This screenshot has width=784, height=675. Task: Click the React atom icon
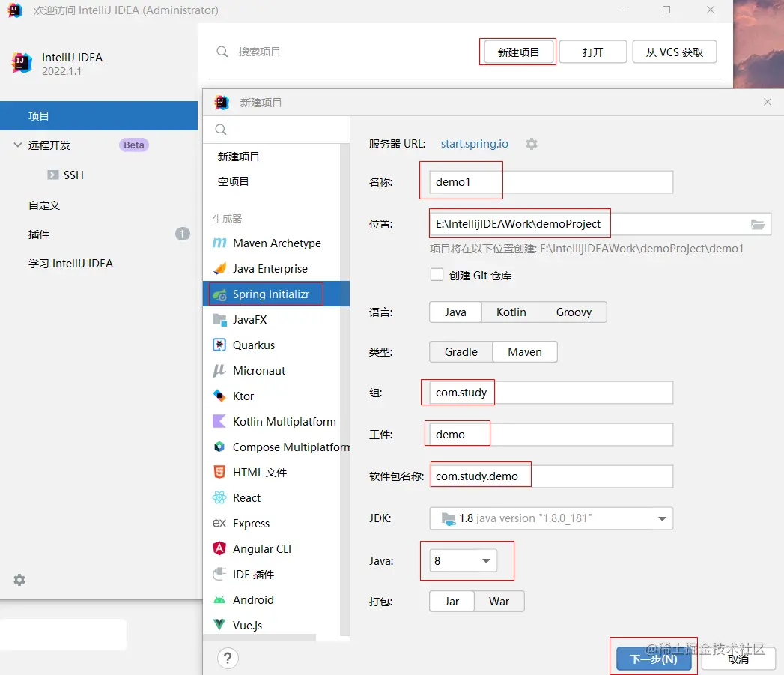tap(219, 498)
